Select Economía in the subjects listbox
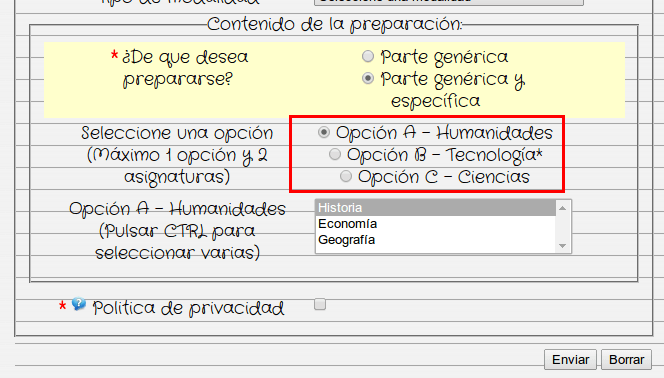The image size is (664, 378). pos(435,223)
